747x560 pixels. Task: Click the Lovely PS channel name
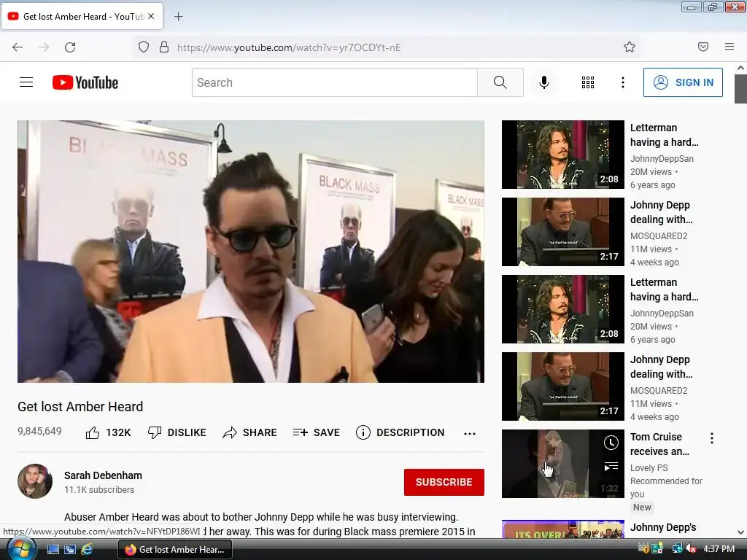[x=649, y=468]
